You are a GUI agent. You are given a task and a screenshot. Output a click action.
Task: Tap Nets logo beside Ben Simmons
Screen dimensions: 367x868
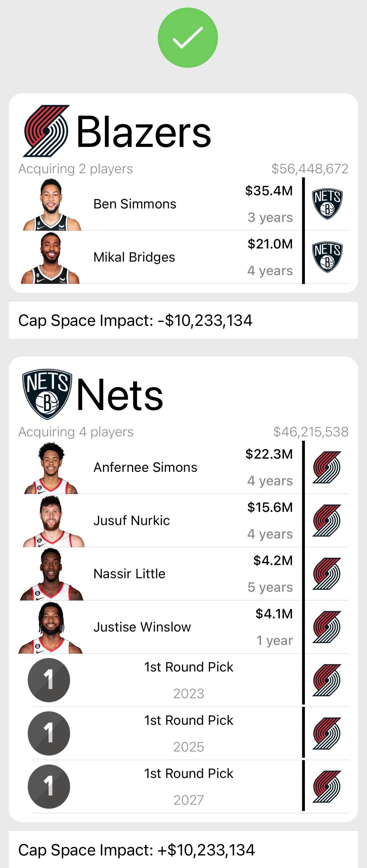[x=327, y=204]
